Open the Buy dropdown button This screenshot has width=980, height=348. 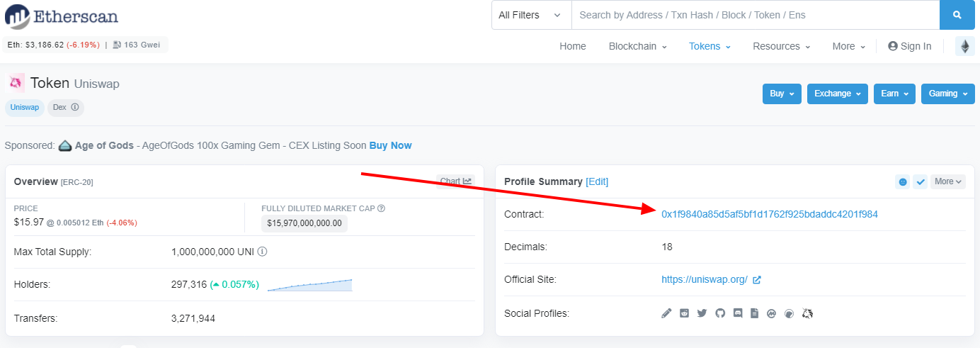[782, 94]
